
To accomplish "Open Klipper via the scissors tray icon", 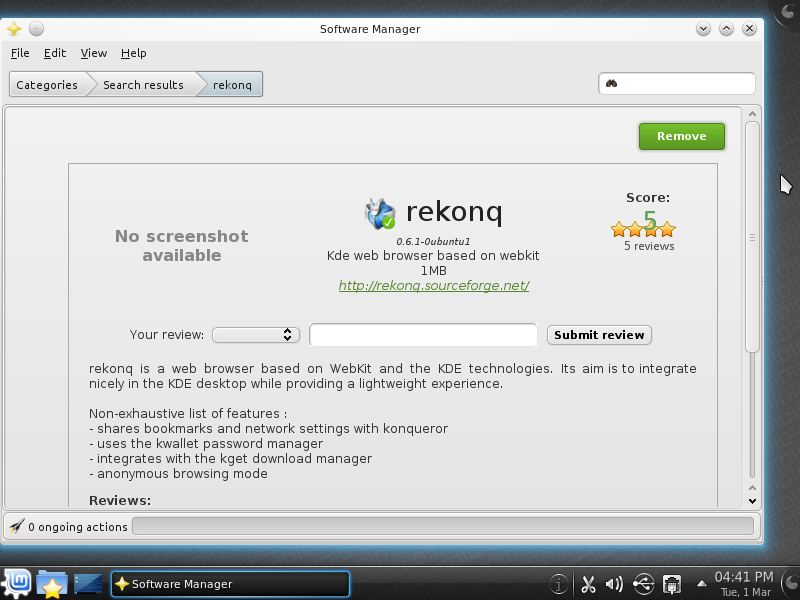I will [589, 584].
